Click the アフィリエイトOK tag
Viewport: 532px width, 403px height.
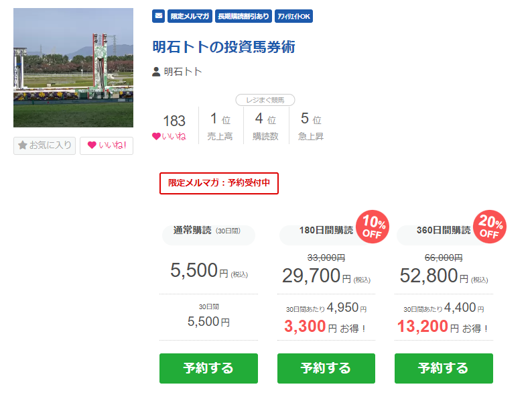pos(293,16)
